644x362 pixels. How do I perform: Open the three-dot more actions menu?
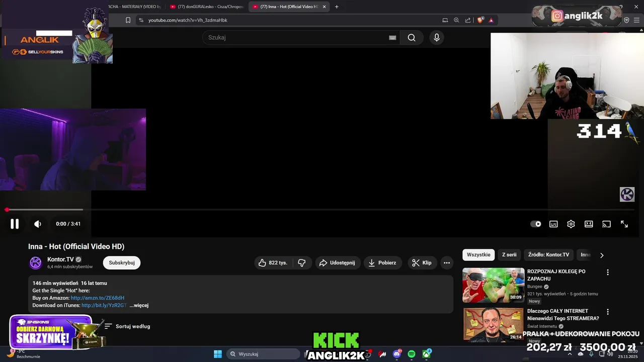pyautogui.click(x=446, y=263)
